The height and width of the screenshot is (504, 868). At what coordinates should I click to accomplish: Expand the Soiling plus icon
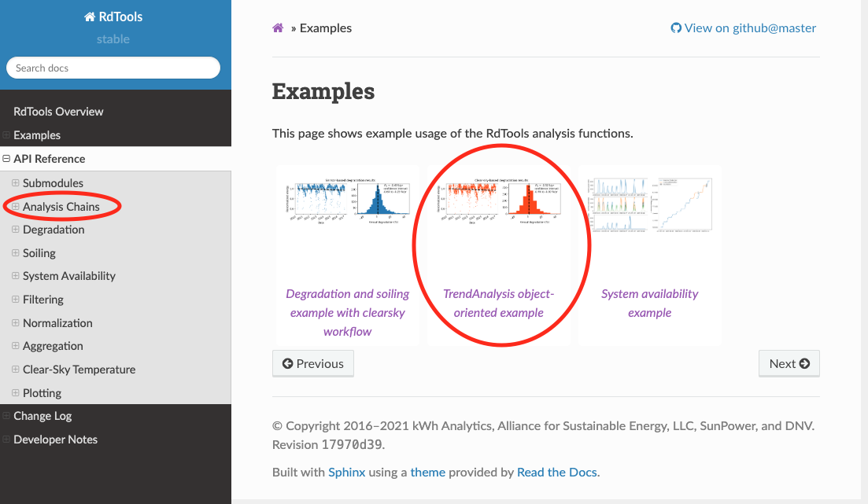point(15,253)
